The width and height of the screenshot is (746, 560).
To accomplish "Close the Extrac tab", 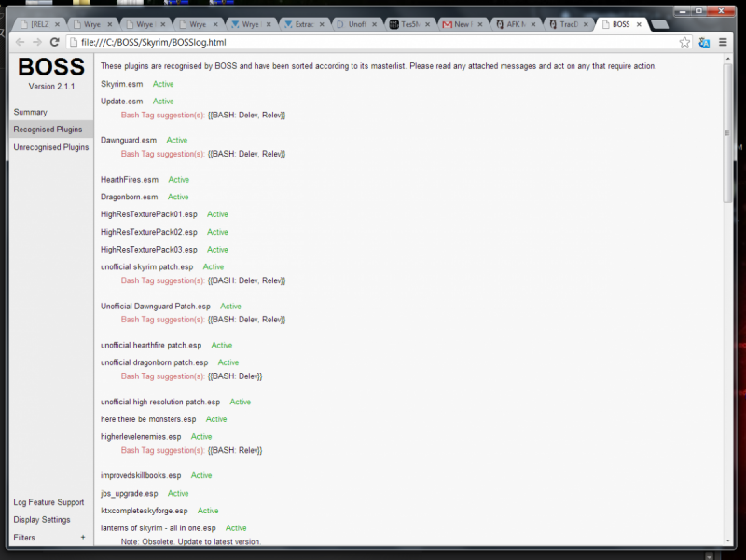I will tap(322, 24).
